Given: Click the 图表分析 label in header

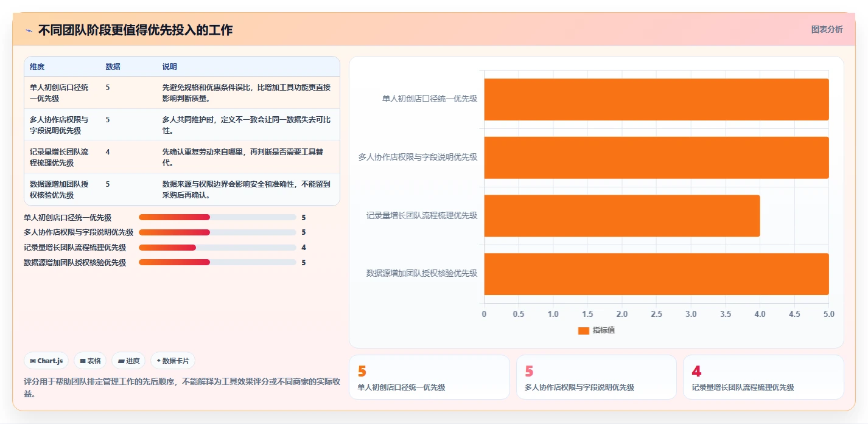Looking at the screenshot, I should [x=827, y=29].
